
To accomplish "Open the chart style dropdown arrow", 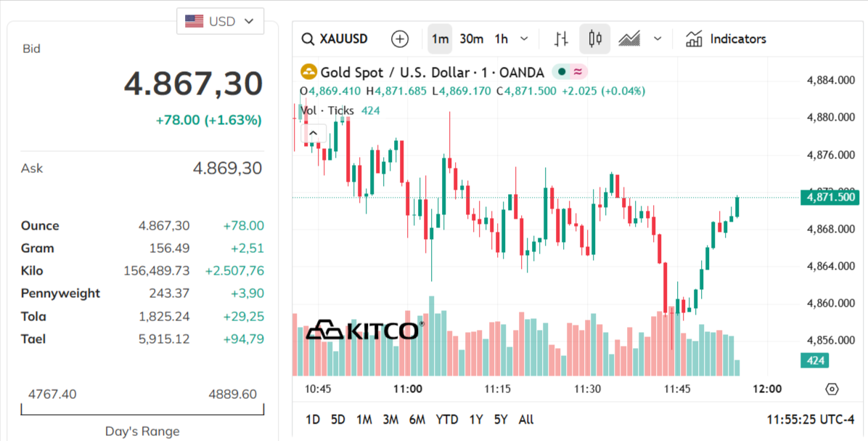I will click(x=657, y=39).
